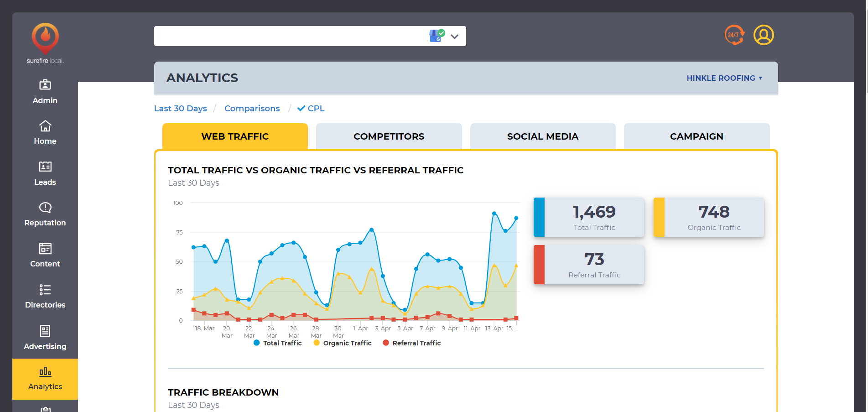This screenshot has height=412, width=868.
Task: Toggle Total Traffic legend series
Action: point(277,343)
